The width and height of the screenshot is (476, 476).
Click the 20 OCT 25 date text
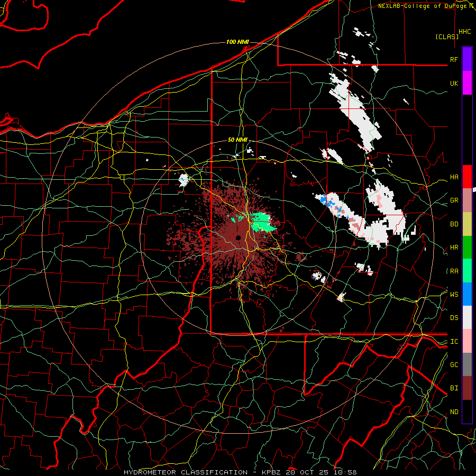(309, 472)
